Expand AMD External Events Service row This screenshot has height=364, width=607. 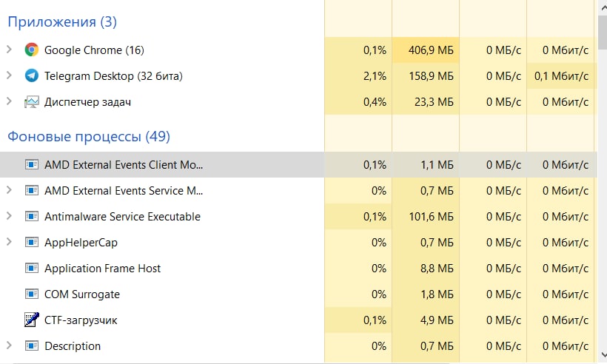tap(10, 190)
